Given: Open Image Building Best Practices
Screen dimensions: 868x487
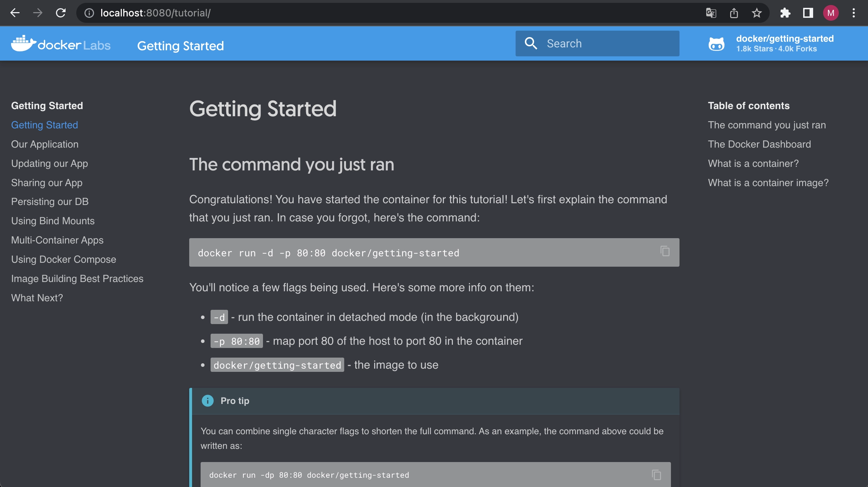Looking at the screenshot, I should pos(77,279).
